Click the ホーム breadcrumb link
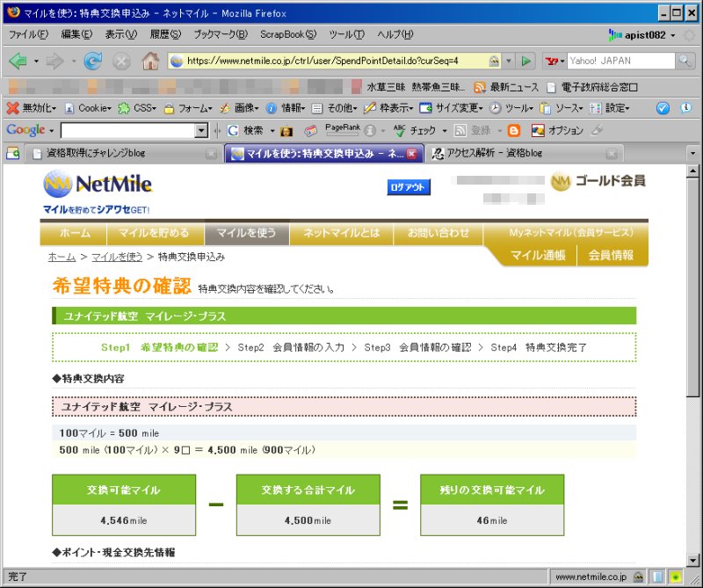Image resolution: width=703 pixels, height=588 pixels. pyautogui.click(x=62, y=257)
